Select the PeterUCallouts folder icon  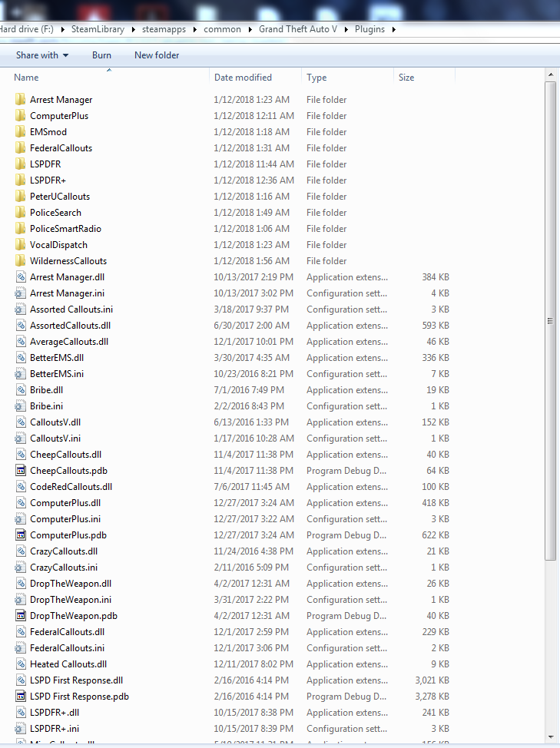[20, 196]
